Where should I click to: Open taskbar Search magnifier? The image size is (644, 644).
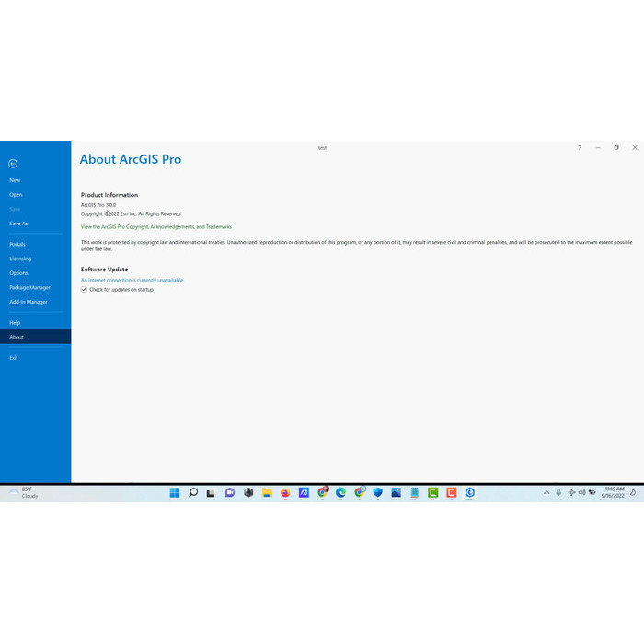click(193, 492)
